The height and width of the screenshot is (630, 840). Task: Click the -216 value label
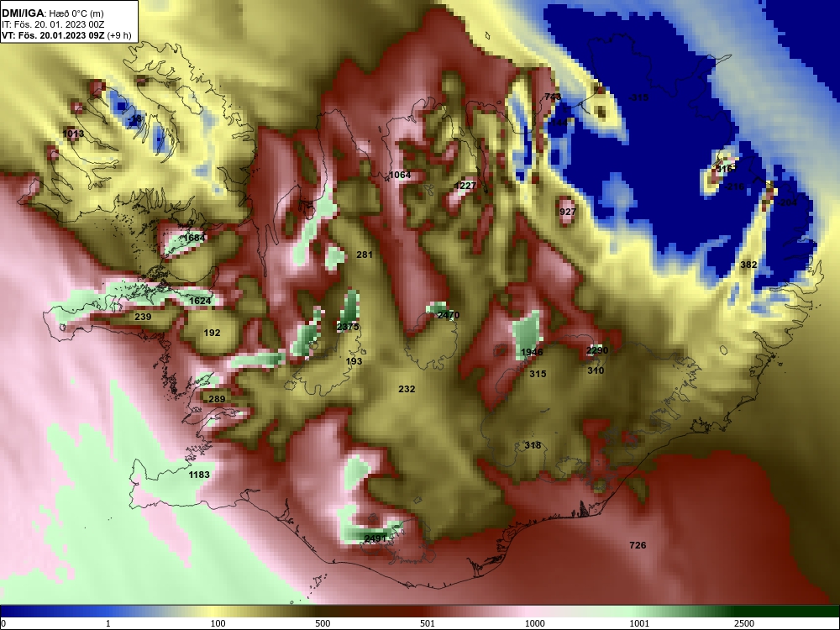[734, 187]
